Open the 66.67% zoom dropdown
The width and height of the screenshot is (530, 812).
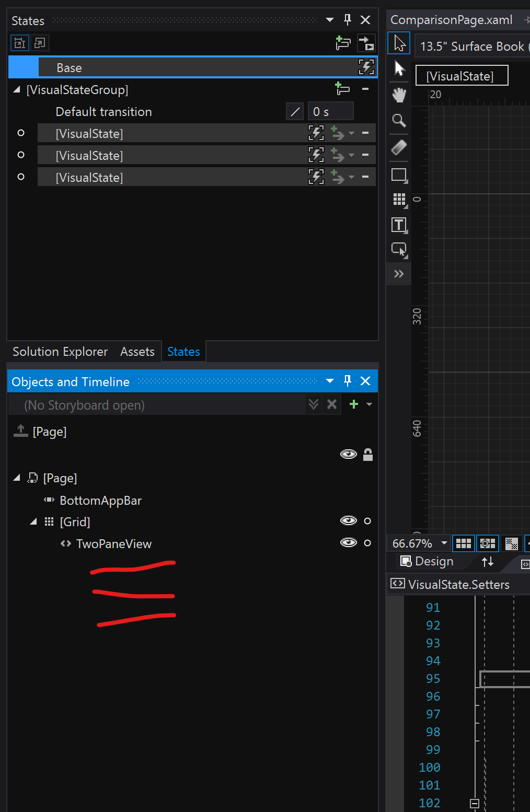pyautogui.click(x=444, y=543)
